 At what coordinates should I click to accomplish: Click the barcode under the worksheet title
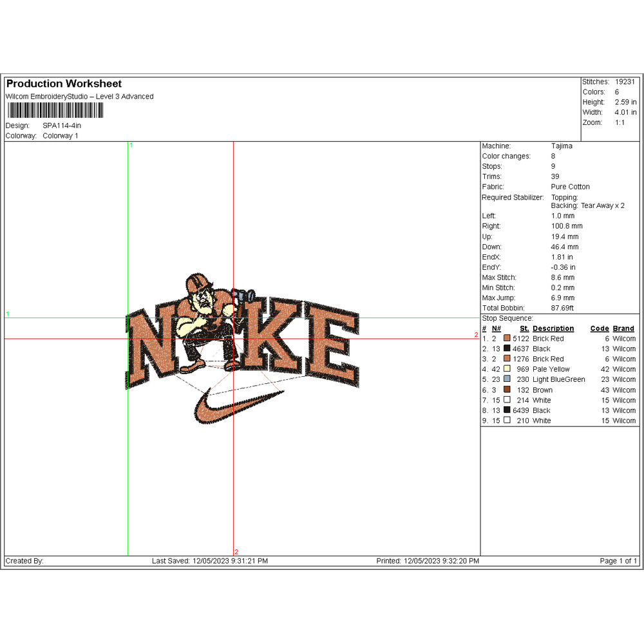[x=54, y=111]
